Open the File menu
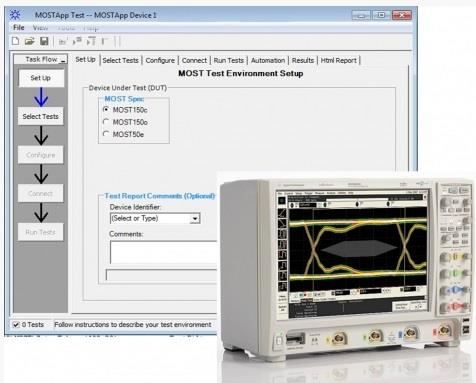The image size is (476, 383). pyautogui.click(x=19, y=28)
